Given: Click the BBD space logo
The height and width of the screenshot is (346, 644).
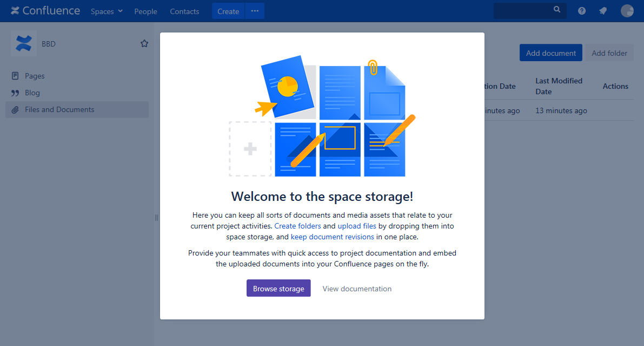Looking at the screenshot, I should 23,44.
